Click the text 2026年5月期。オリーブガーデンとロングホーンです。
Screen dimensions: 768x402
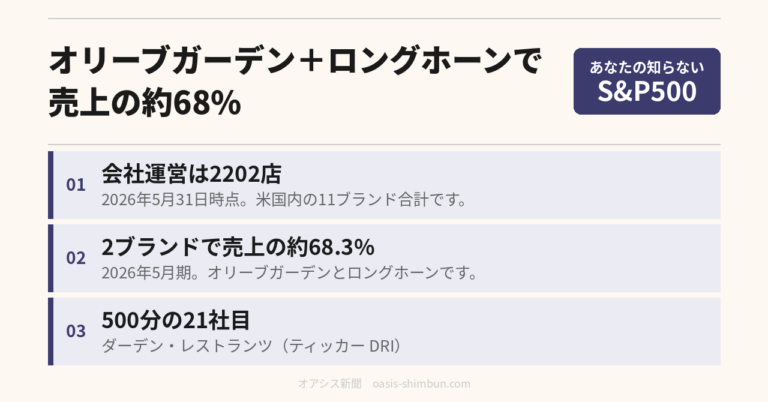pos(289,273)
